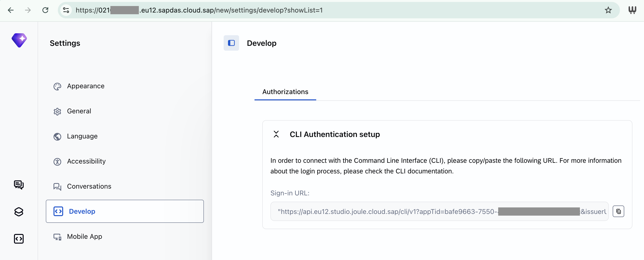Copy the Sign-in URL with the copy icon
The width and height of the screenshot is (644, 260).
point(618,212)
